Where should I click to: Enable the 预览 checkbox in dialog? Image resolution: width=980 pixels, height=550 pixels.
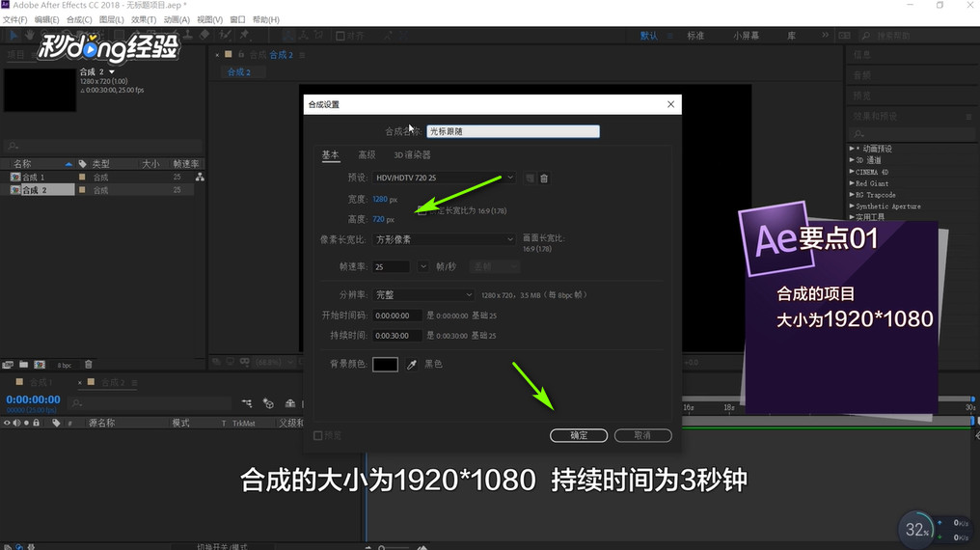click(317, 435)
